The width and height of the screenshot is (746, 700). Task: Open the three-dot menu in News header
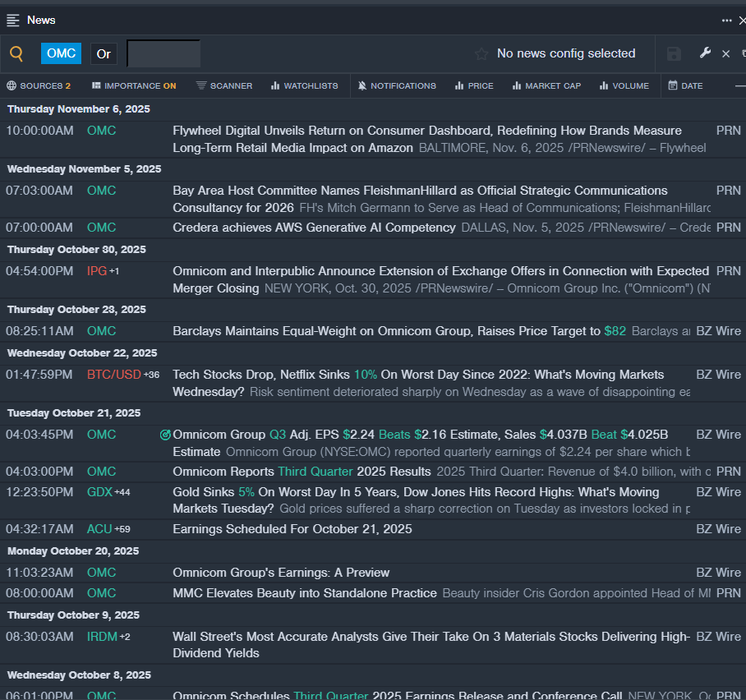point(726,21)
